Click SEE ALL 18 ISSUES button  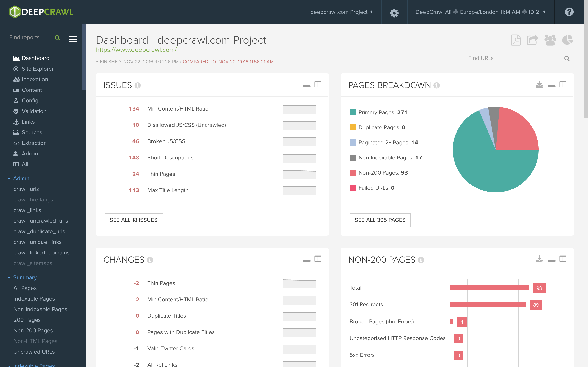tap(133, 220)
